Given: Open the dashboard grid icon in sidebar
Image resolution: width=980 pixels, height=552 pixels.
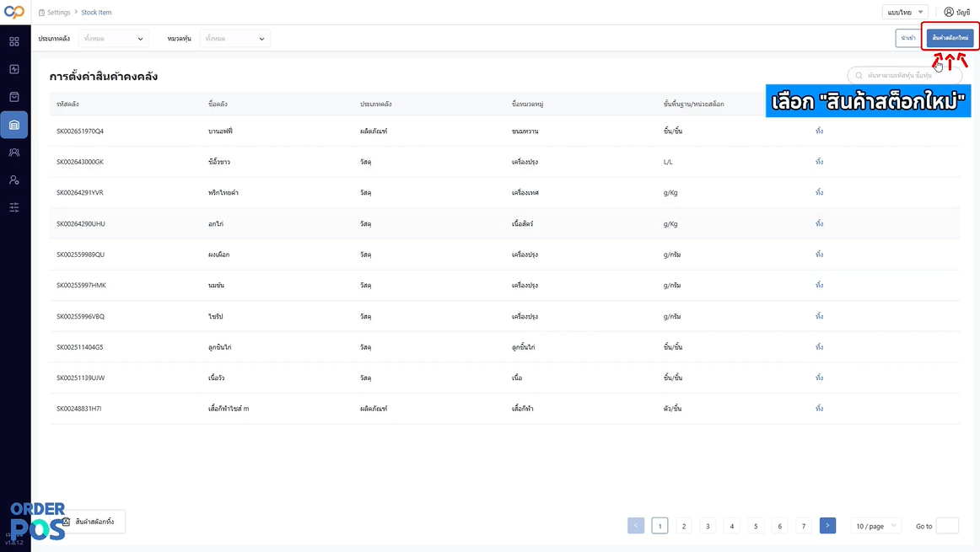Looking at the screenshot, I should [14, 42].
